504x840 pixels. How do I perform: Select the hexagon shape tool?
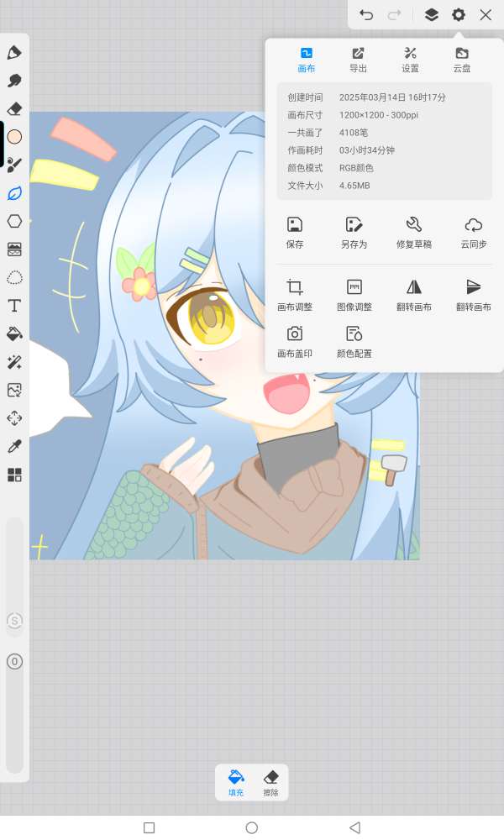click(x=14, y=221)
